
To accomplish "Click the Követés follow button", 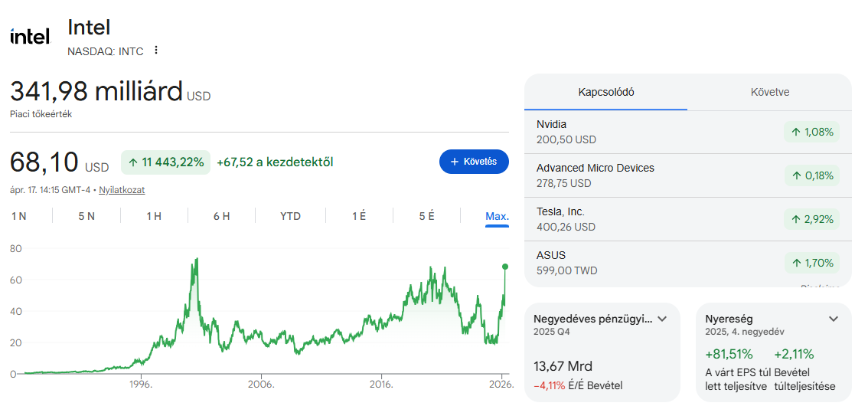I will click(474, 162).
